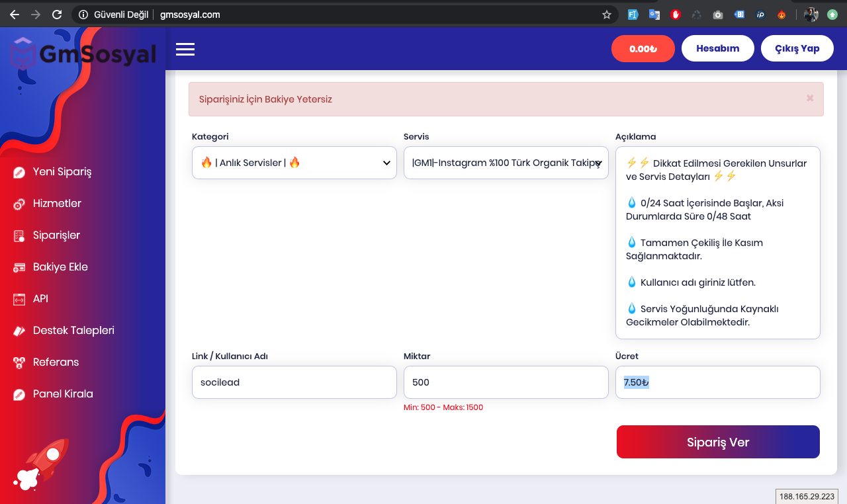This screenshot has height=504, width=847.
Task: Open the IP address extension icon
Action: pos(760,15)
